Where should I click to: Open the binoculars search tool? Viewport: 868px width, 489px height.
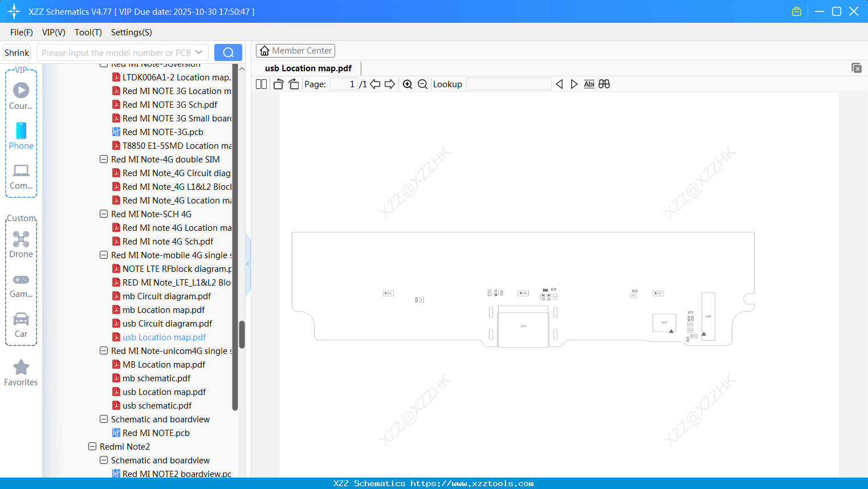604,84
